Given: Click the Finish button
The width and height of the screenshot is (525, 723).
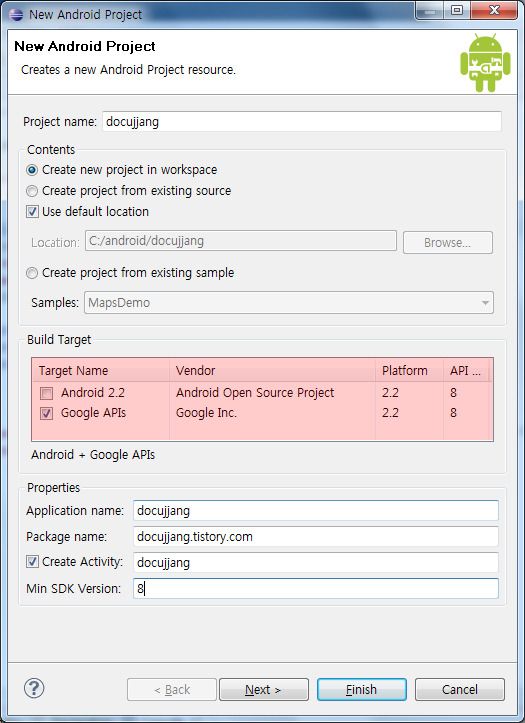Looking at the screenshot, I should (x=361, y=689).
